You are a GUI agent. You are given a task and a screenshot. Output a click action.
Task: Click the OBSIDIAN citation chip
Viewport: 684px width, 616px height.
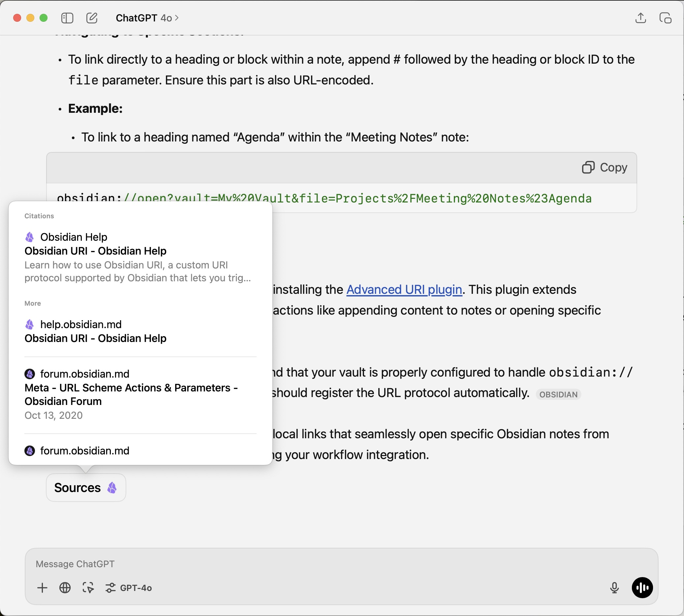(x=558, y=394)
